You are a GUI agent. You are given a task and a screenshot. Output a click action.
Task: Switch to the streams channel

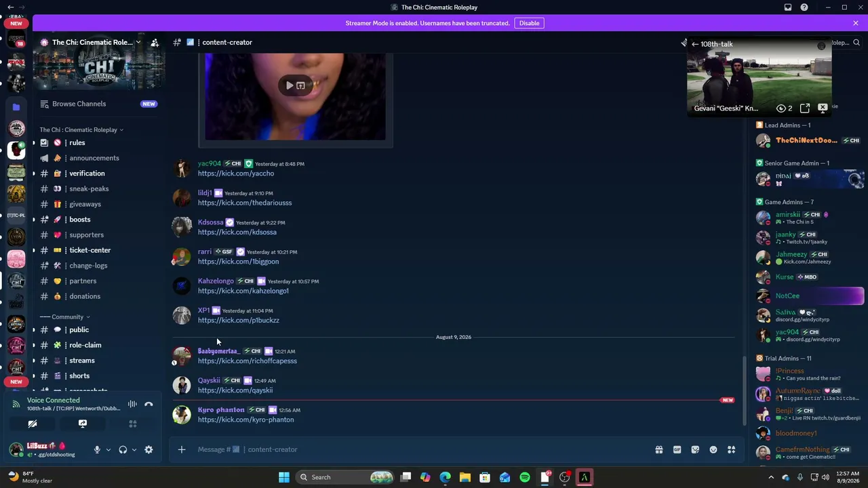98,361
